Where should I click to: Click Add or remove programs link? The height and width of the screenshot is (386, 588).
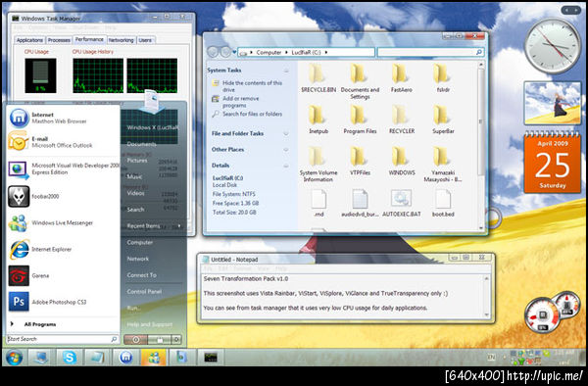coord(235,102)
